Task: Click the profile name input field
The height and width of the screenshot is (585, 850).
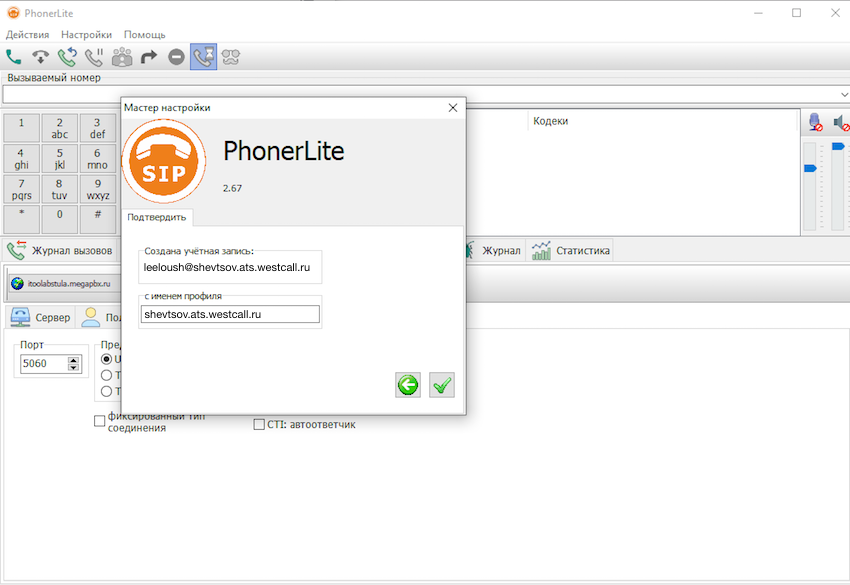Action: [x=230, y=314]
